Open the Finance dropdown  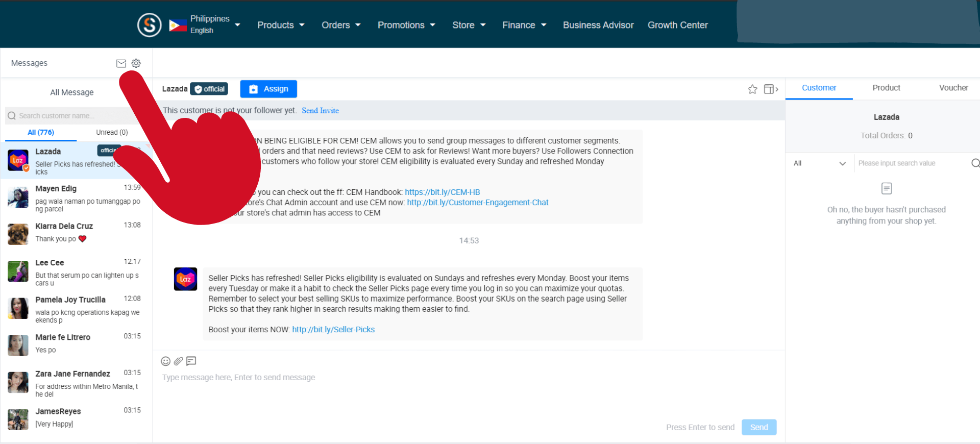(x=524, y=25)
